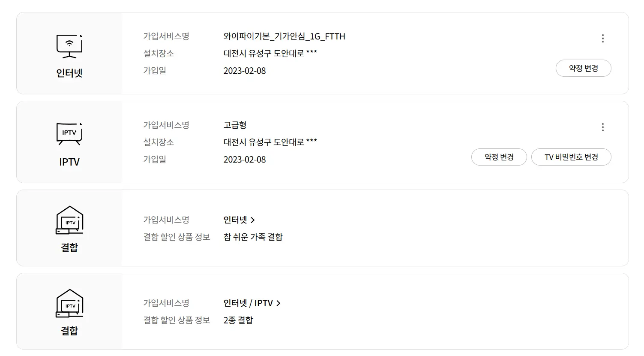Image resolution: width=644 pixels, height=356 pixels.
Task: Click the 고급형 IPTV plan name
Action: [235, 125]
